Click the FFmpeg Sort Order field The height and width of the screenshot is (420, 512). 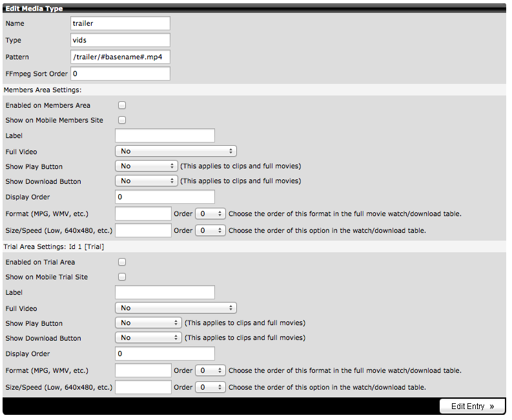coord(120,74)
